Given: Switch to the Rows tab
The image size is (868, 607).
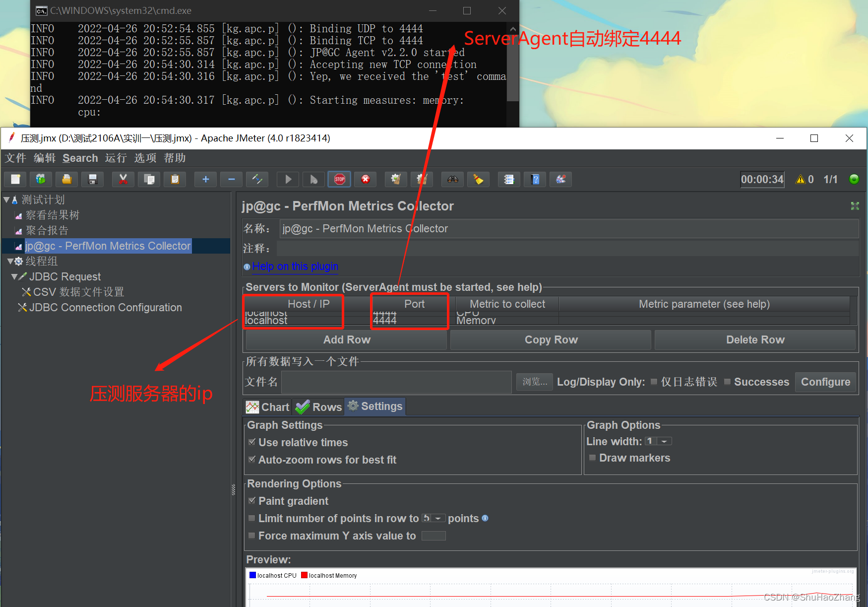Looking at the screenshot, I should pyautogui.click(x=318, y=407).
